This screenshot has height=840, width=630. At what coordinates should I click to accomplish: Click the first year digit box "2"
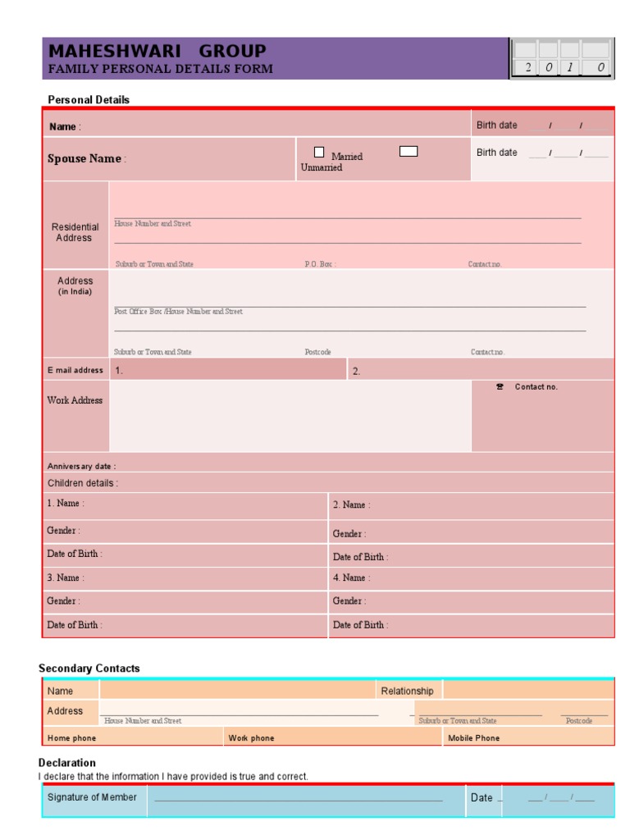[x=527, y=67]
